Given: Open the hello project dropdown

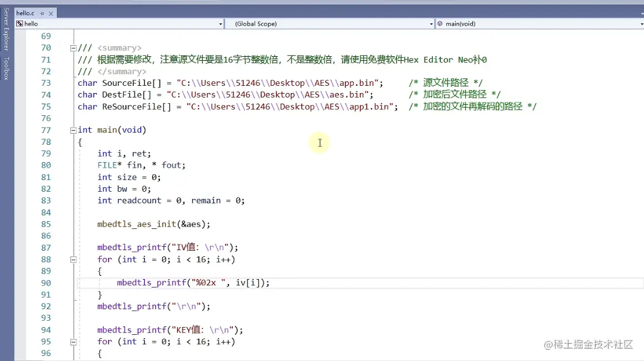Looking at the screenshot, I should coord(221,24).
